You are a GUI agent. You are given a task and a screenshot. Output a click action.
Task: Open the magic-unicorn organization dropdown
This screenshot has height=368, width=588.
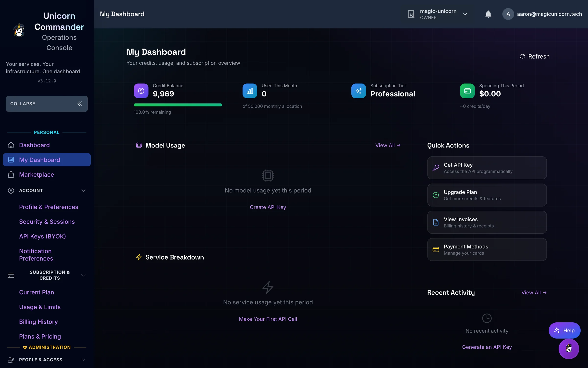click(438, 14)
